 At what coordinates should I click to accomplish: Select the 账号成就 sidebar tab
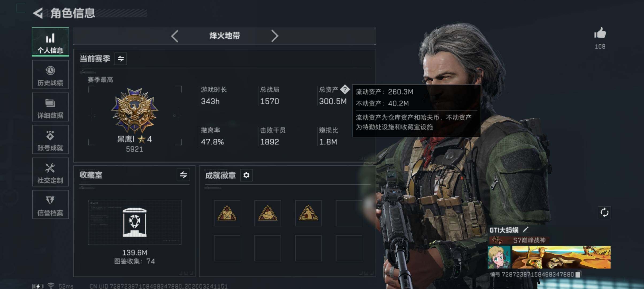pos(50,140)
